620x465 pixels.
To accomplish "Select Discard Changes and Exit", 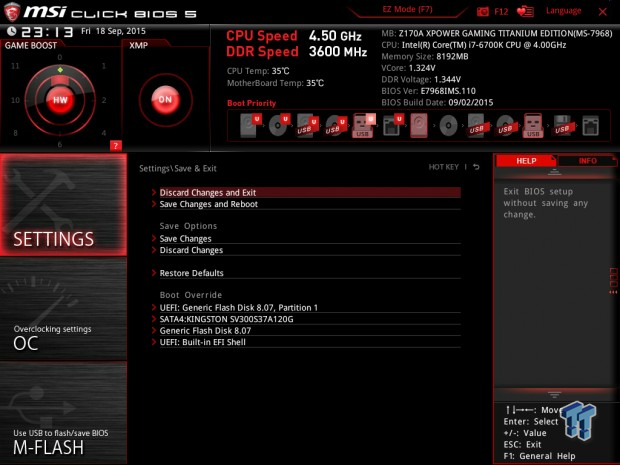I will [310, 193].
